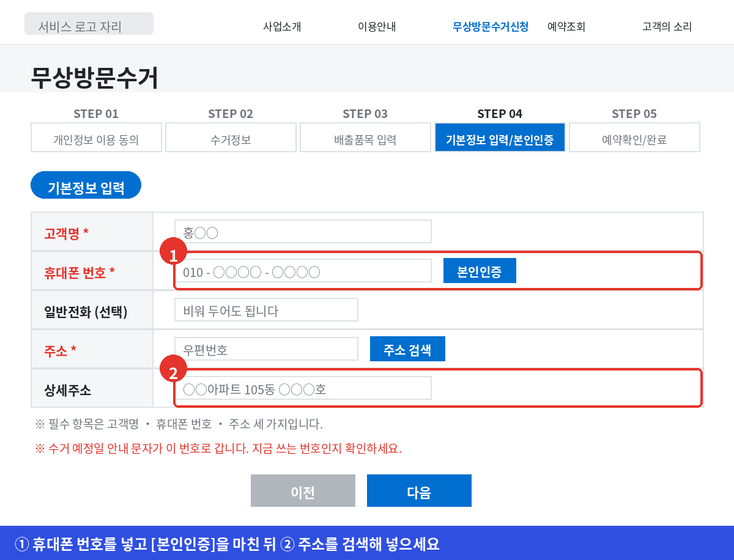
Task: Click the STEP 02 heading text
Action: point(231,114)
